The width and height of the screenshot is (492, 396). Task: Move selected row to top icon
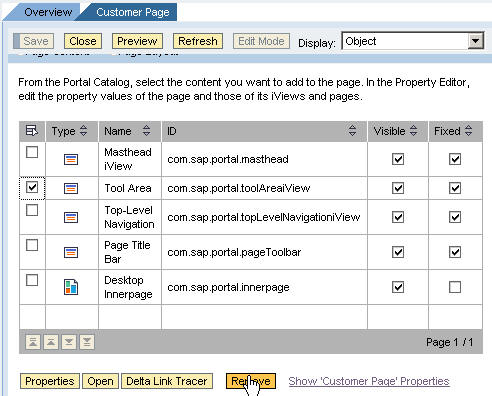(33, 342)
